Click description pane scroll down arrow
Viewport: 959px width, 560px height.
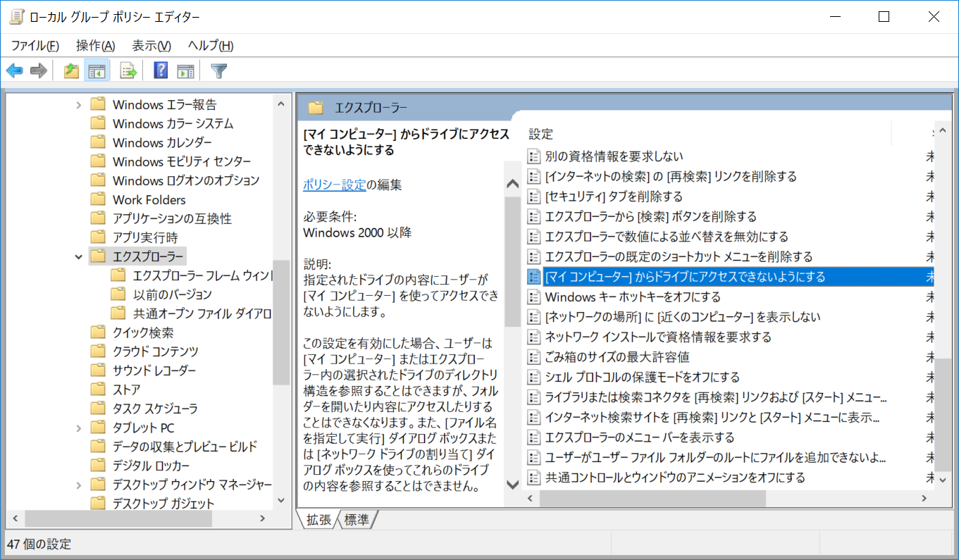513,484
